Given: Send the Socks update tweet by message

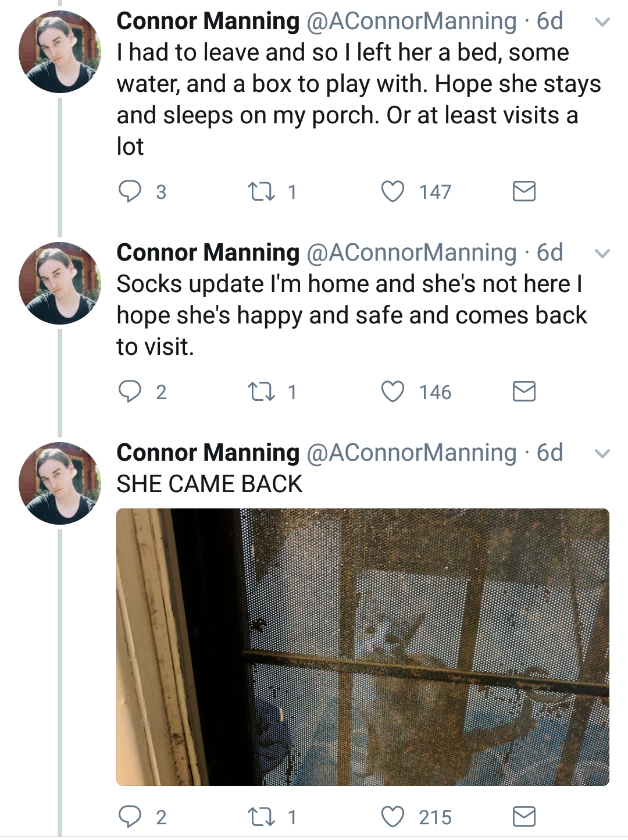Looking at the screenshot, I should [x=524, y=391].
